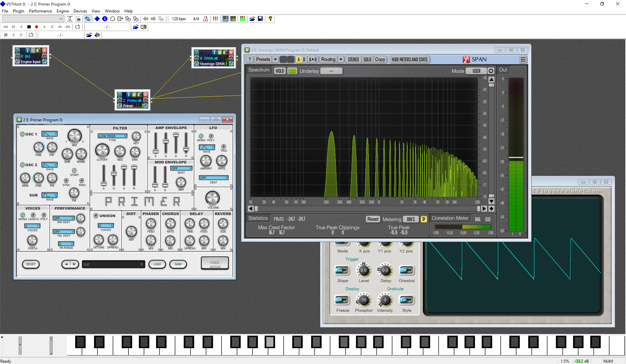This screenshot has width=626, height=364.
Task: Click HIDE METERS AND STATS in SPAN
Action: pyautogui.click(x=410, y=60)
